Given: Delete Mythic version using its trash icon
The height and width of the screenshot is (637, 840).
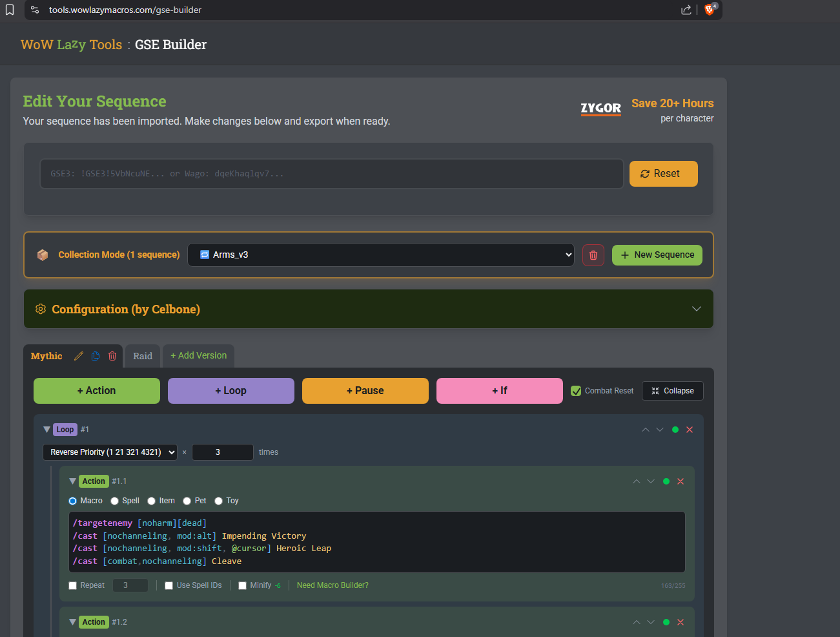Looking at the screenshot, I should (112, 356).
